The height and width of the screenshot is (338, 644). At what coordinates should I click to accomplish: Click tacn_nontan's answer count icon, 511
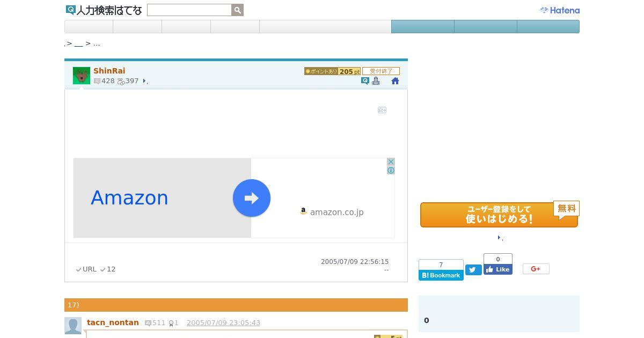(x=148, y=323)
